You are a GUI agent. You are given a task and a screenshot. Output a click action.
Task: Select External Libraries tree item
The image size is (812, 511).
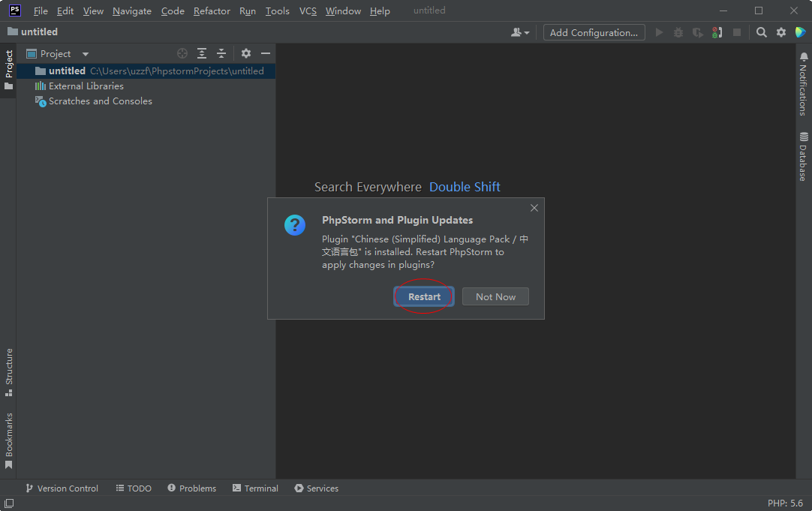80,86
